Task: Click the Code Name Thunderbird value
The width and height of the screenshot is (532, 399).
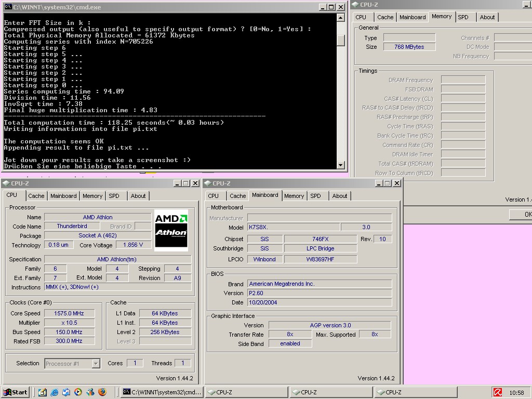Action: (x=72, y=226)
